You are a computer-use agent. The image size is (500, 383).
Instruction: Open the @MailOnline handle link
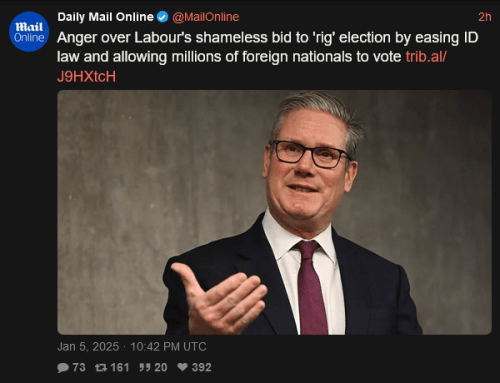[x=206, y=17]
